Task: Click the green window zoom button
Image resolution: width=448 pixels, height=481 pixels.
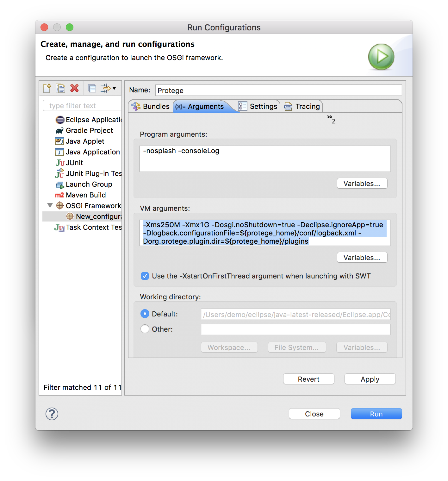Action: (70, 27)
